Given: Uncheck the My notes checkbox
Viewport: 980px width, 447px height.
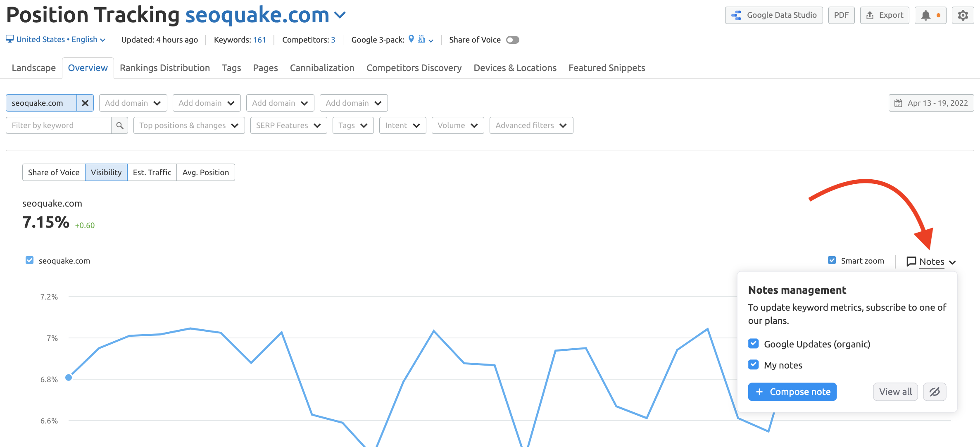Looking at the screenshot, I should click(x=753, y=364).
